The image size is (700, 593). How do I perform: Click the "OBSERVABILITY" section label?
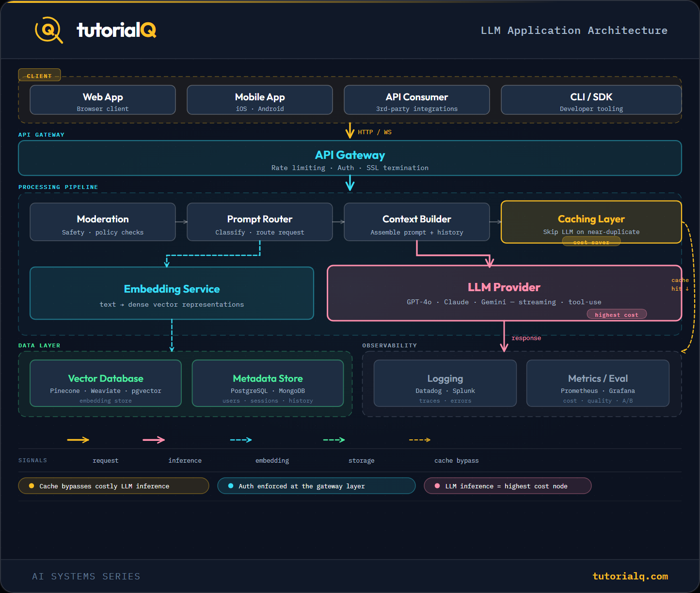pos(390,345)
